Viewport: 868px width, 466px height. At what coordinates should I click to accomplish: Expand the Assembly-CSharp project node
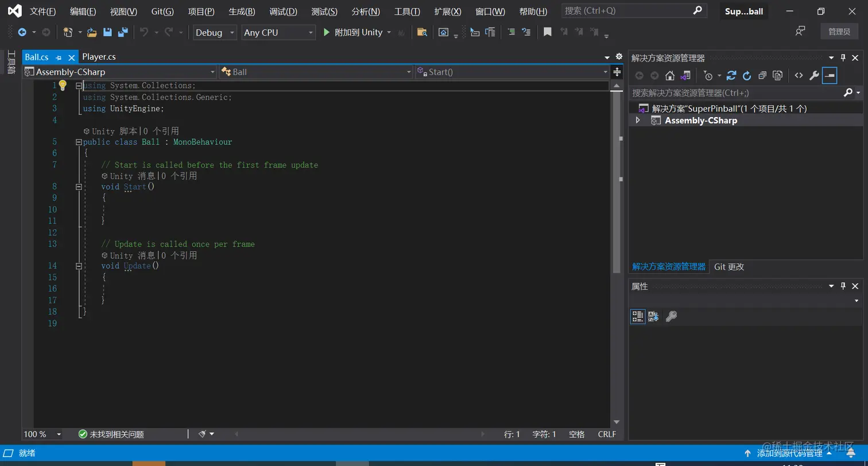[x=638, y=120]
